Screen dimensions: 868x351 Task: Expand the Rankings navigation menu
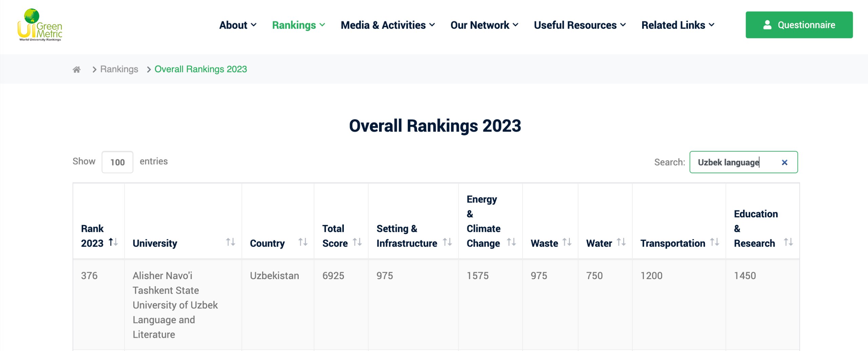tap(298, 25)
